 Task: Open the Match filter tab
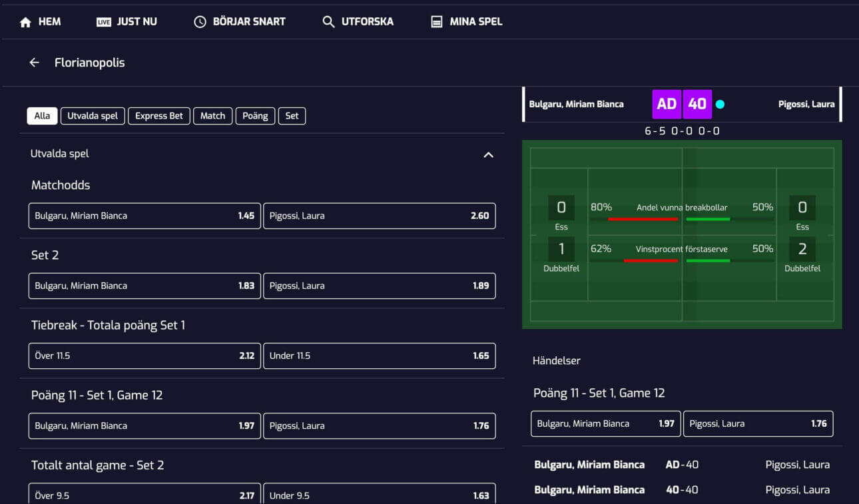pyautogui.click(x=212, y=116)
